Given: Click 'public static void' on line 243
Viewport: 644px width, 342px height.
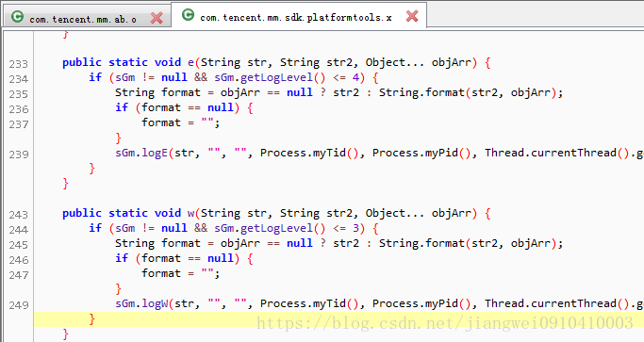Looking at the screenshot, I should click(122, 214).
